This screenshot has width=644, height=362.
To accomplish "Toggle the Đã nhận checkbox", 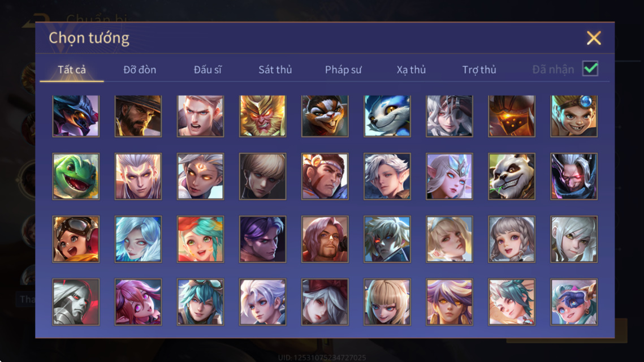I will pyautogui.click(x=590, y=68).
